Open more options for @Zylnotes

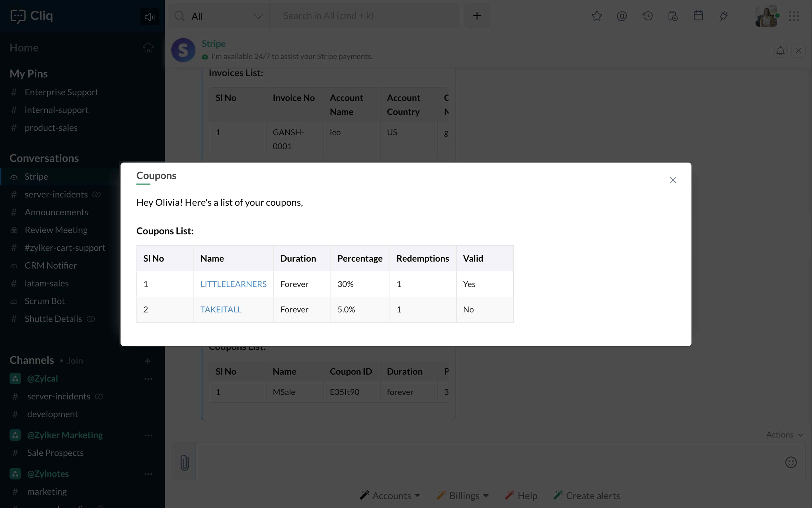tap(148, 474)
